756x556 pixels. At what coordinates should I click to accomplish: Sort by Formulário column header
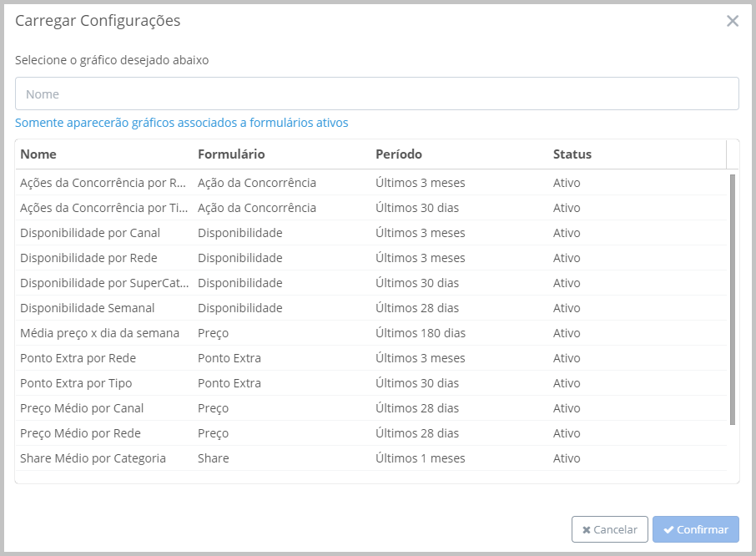[x=231, y=154]
